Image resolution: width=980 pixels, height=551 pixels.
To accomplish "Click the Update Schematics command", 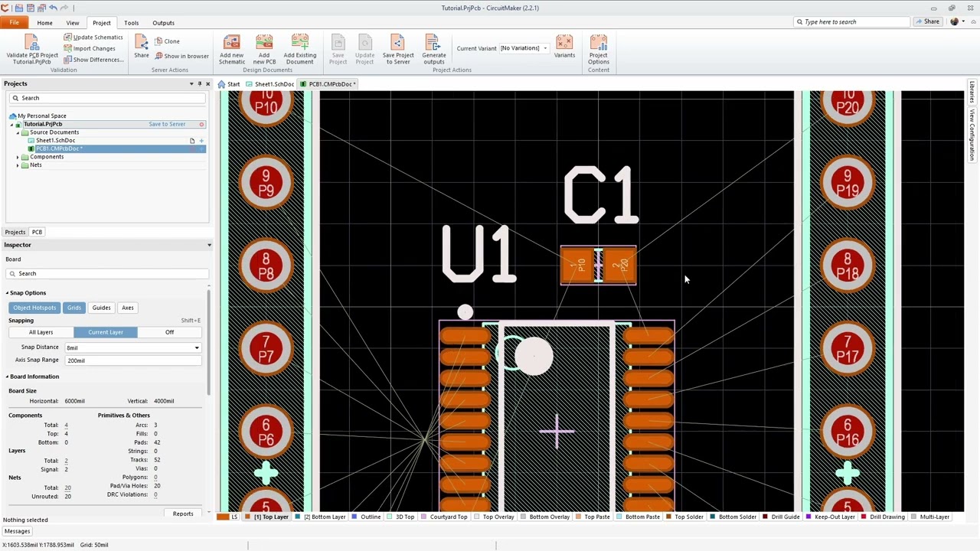I will (93, 37).
